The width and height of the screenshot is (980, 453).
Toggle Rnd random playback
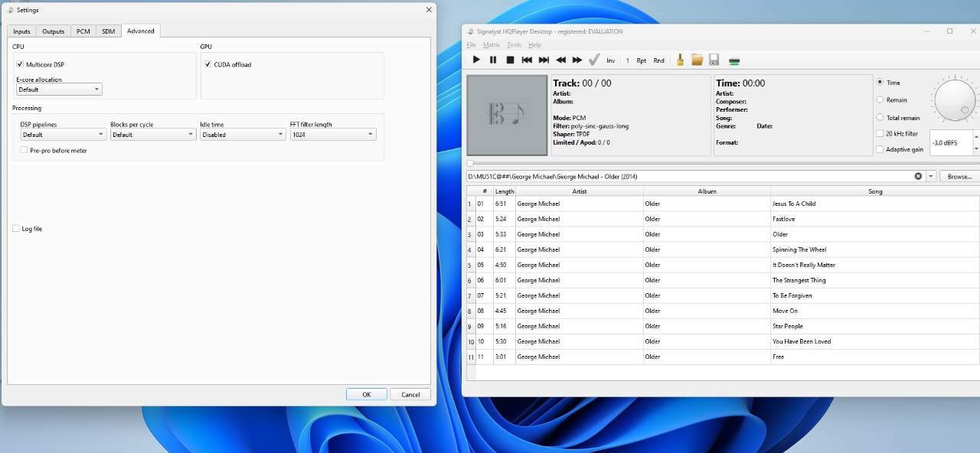pyautogui.click(x=658, y=60)
